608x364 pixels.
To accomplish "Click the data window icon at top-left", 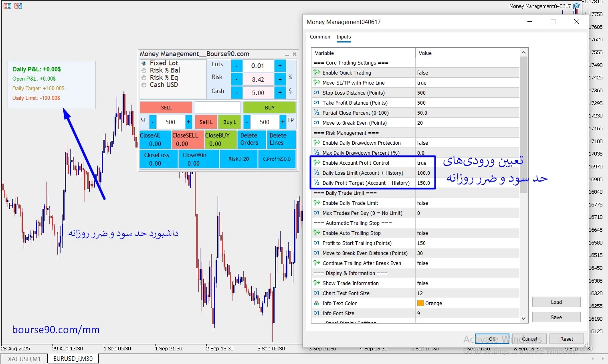I will coord(7,6).
